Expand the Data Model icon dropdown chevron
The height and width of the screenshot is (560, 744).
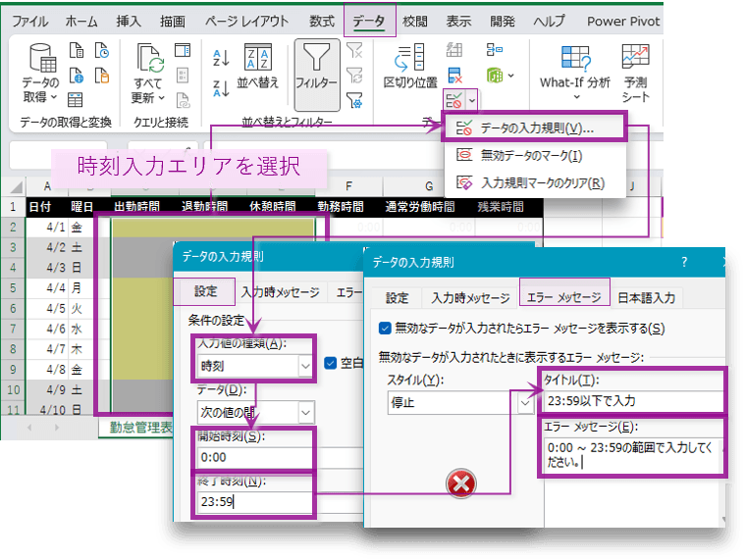point(511,76)
